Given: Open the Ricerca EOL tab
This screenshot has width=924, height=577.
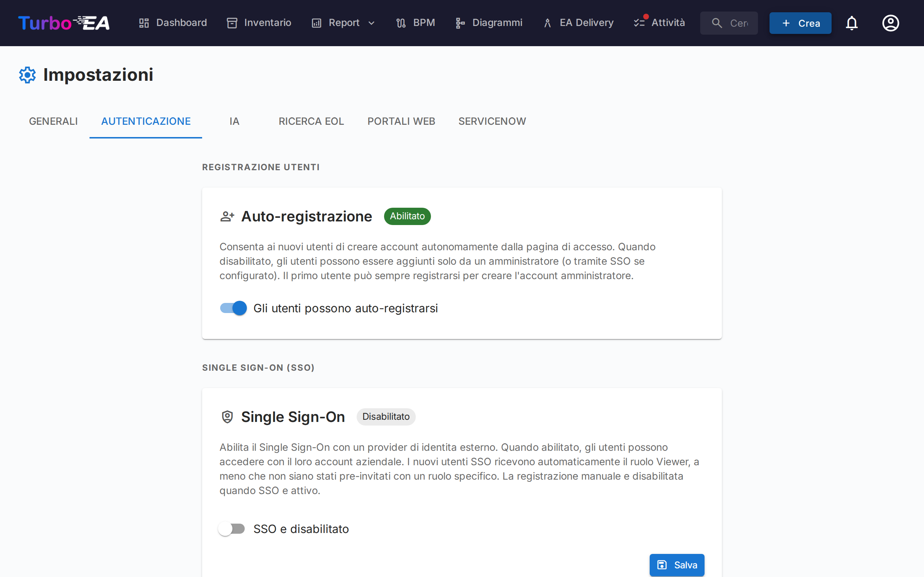Looking at the screenshot, I should click(311, 122).
